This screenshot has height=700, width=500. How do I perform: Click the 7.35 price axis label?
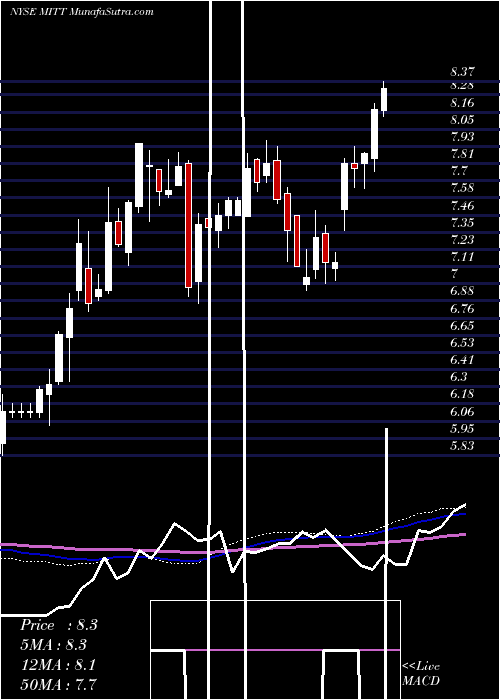click(x=462, y=223)
